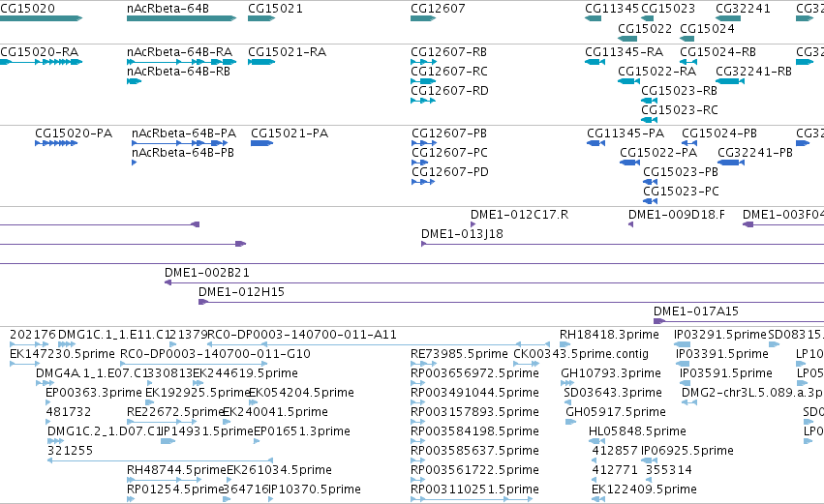Click transcript CG11345-RA
The height and width of the screenshot is (504, 824).
coord(625,52)
